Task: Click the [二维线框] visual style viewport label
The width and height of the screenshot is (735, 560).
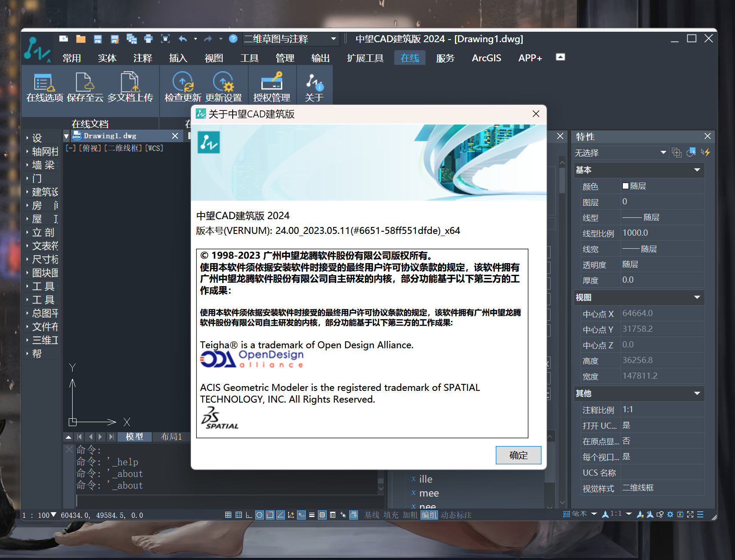Action: point(124,148)
